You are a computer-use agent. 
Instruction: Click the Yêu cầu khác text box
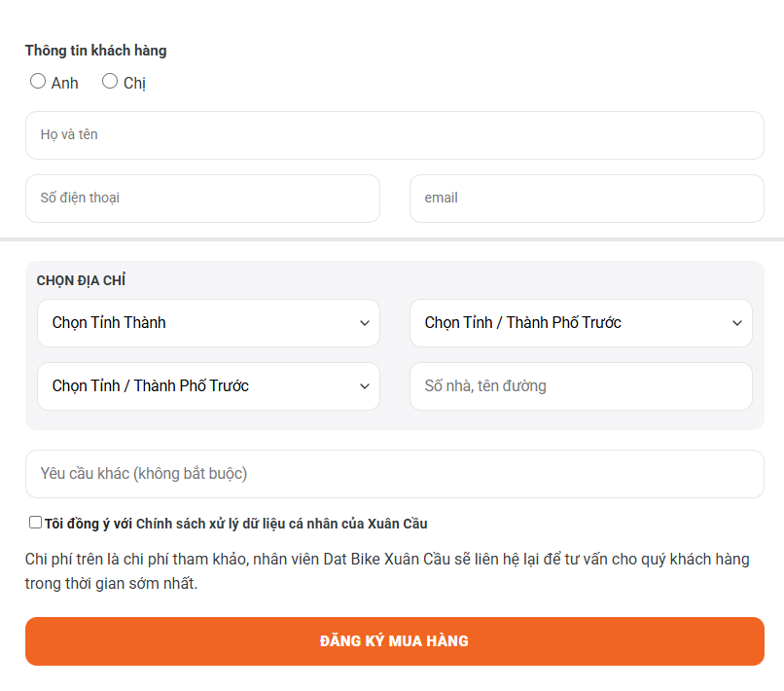pyautogui.click(x=394, y=474)
